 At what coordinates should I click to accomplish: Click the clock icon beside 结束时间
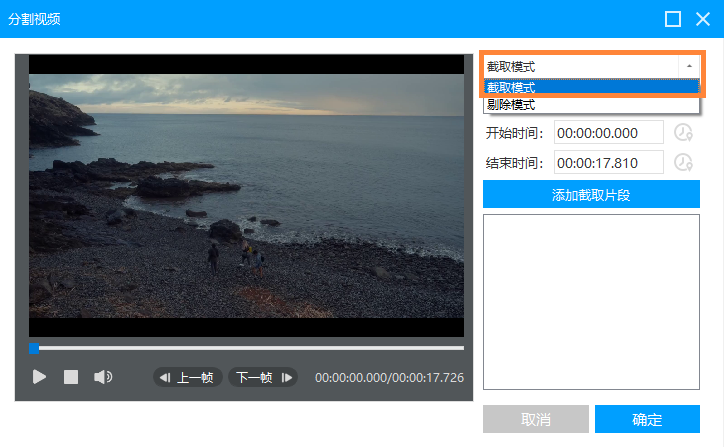pos(683,162)
